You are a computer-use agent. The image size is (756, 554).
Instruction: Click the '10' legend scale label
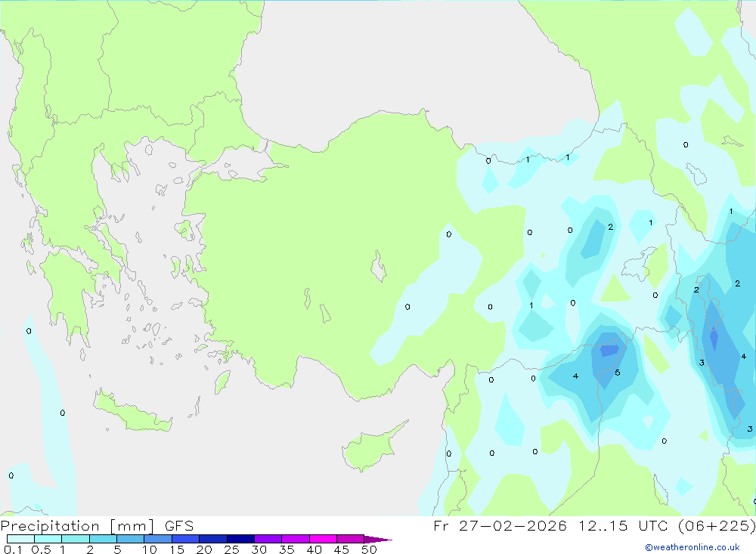click(x=150, y=549)
